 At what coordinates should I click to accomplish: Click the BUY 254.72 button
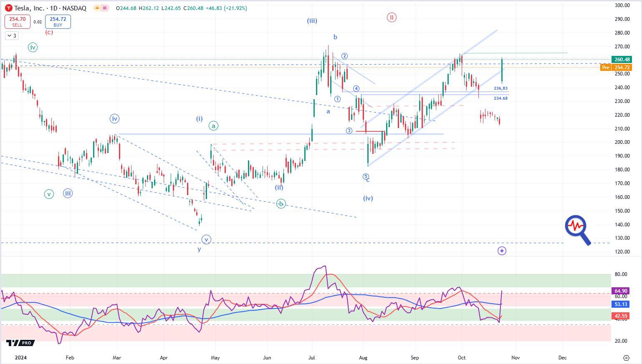(x=58, y=22)
